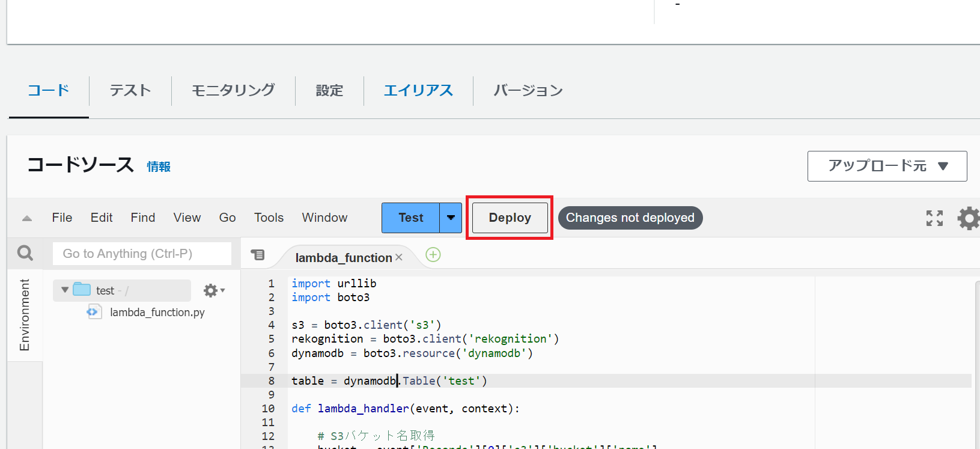
Task: Click the コードソース heading
Action: point(81,165)
